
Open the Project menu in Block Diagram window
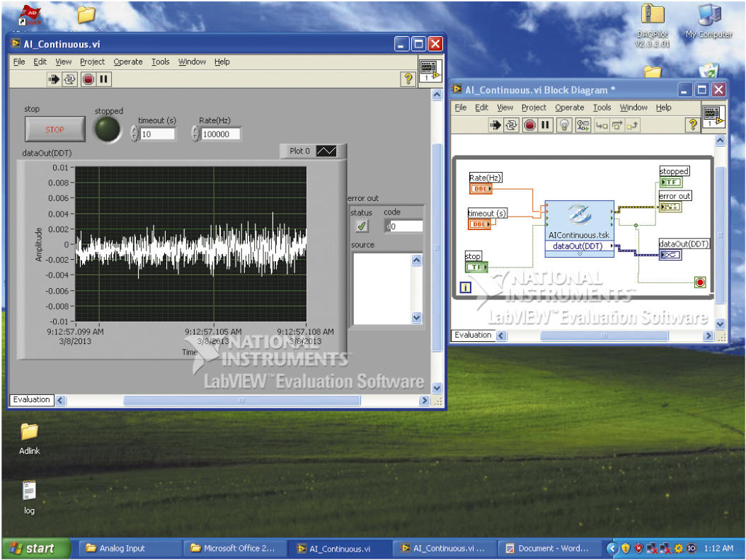[x=534, y=108]
